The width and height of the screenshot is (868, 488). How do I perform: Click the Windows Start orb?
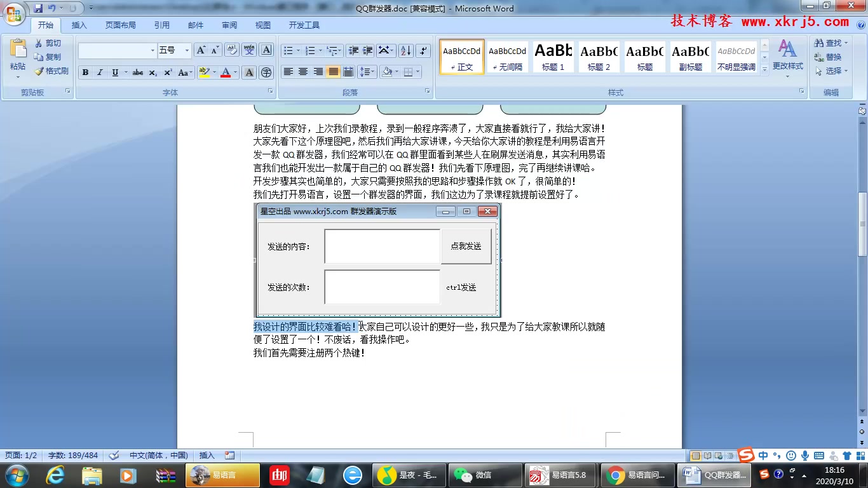(x=17, y=475)
